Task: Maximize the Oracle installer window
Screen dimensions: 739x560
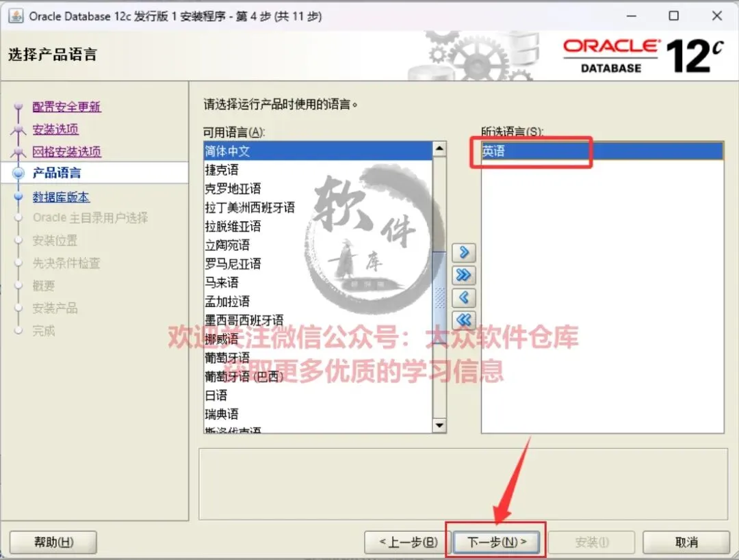Action: [x=674, y=16]
